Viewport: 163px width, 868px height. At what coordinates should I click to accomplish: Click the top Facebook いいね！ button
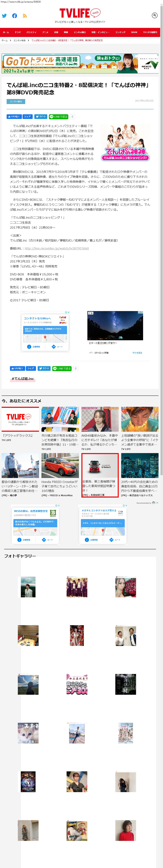[x=14, y=117]
